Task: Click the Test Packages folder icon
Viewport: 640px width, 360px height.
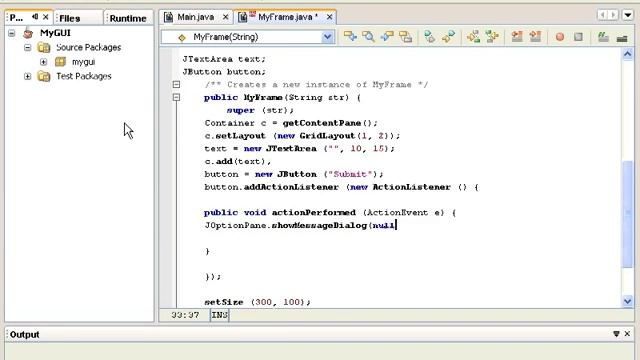Action: click(44, 76)
